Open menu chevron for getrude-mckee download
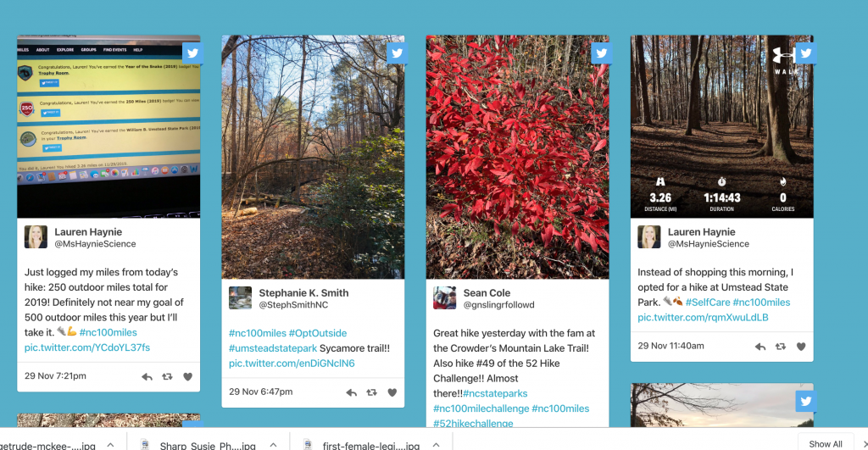The width and height of the screenshot is (868, 450). [x=111, y=444]
